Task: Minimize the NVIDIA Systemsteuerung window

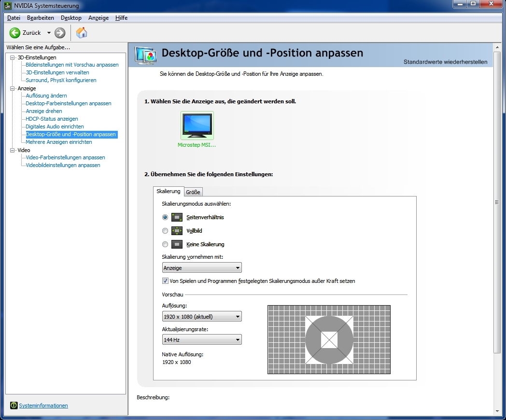Action: click(x=461, y=4)
